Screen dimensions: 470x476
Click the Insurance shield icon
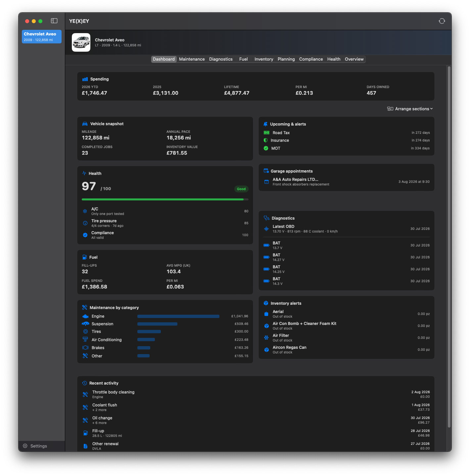tap(265, 140)
